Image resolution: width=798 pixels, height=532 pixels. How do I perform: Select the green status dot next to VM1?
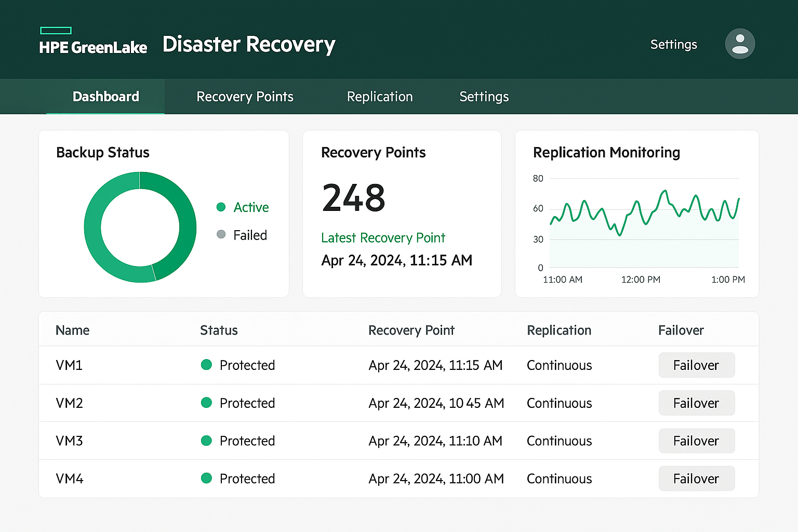click(206, 365)
